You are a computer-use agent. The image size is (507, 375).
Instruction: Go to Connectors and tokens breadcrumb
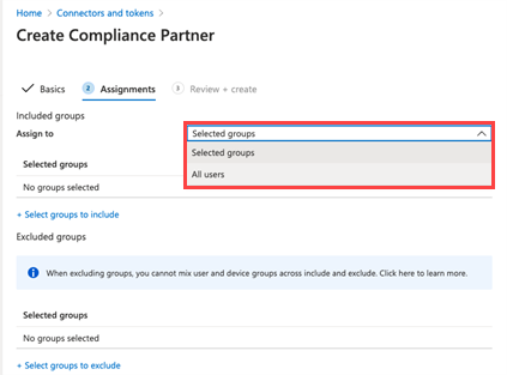point(105,13)
